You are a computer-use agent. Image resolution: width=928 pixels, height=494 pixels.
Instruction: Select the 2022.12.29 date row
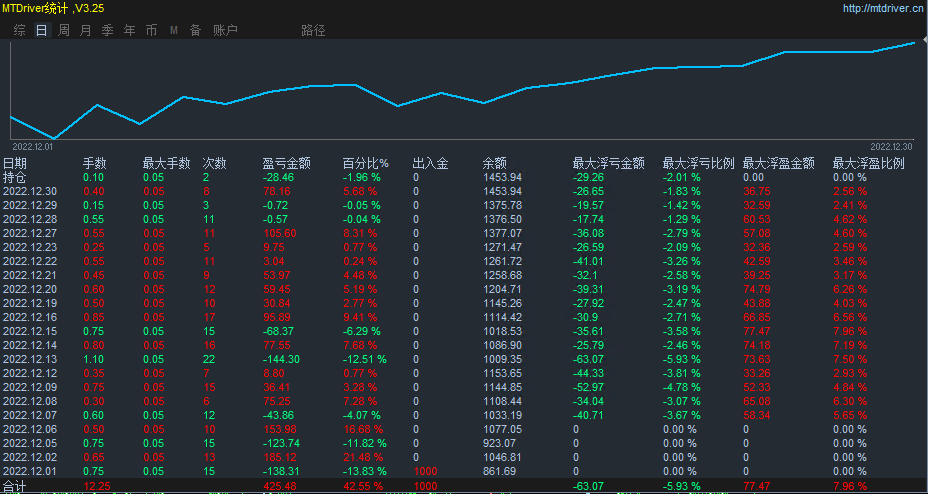pos(30,205)
